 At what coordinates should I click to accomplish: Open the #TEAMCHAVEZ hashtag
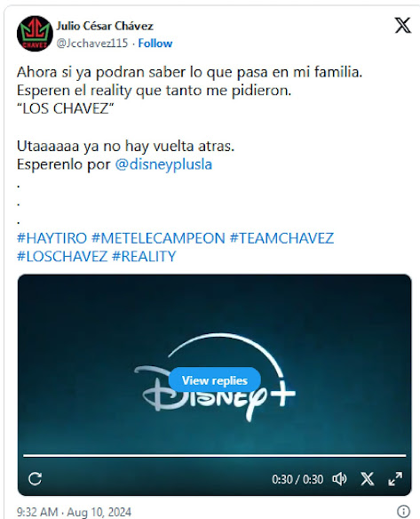coord(281,238)
